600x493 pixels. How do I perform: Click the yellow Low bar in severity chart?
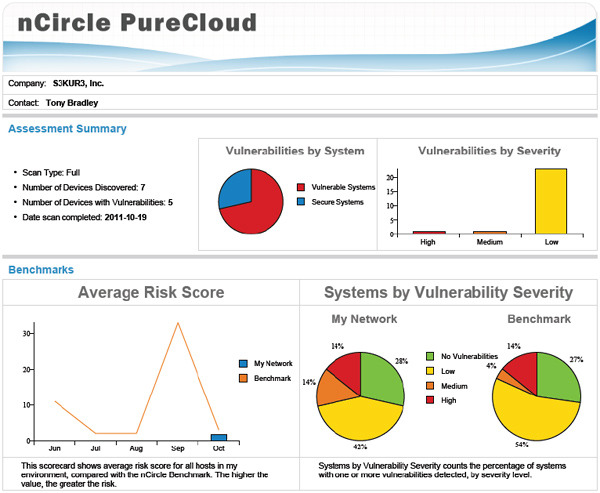tap(551, 201)
